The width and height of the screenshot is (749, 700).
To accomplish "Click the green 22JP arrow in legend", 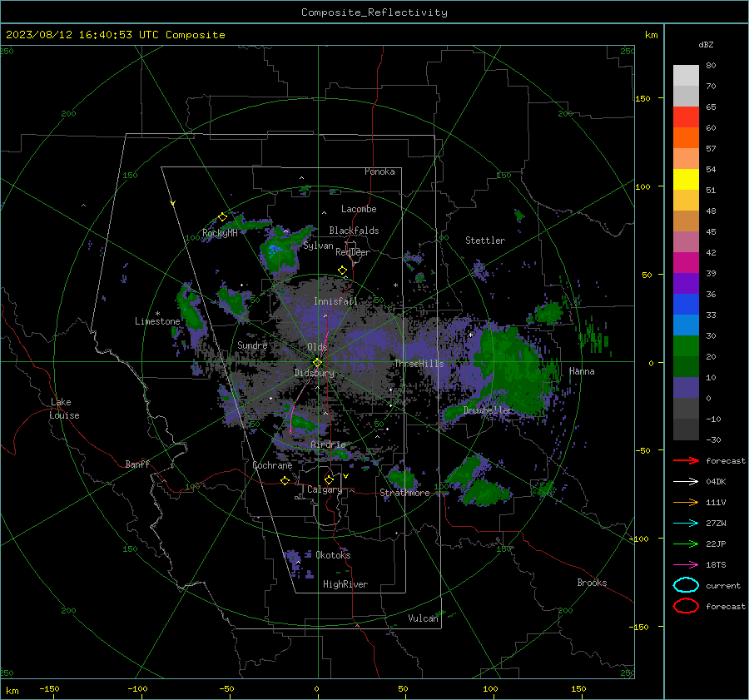I will 686,544.
